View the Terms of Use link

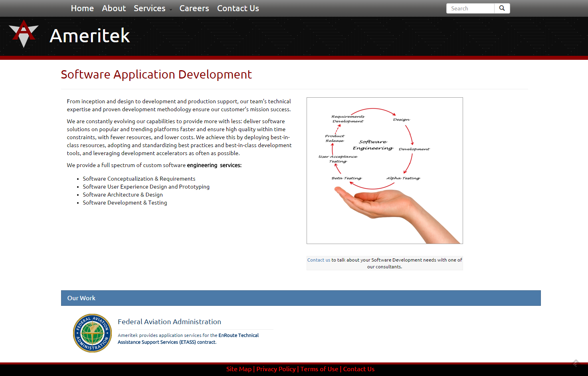[319, 369]
